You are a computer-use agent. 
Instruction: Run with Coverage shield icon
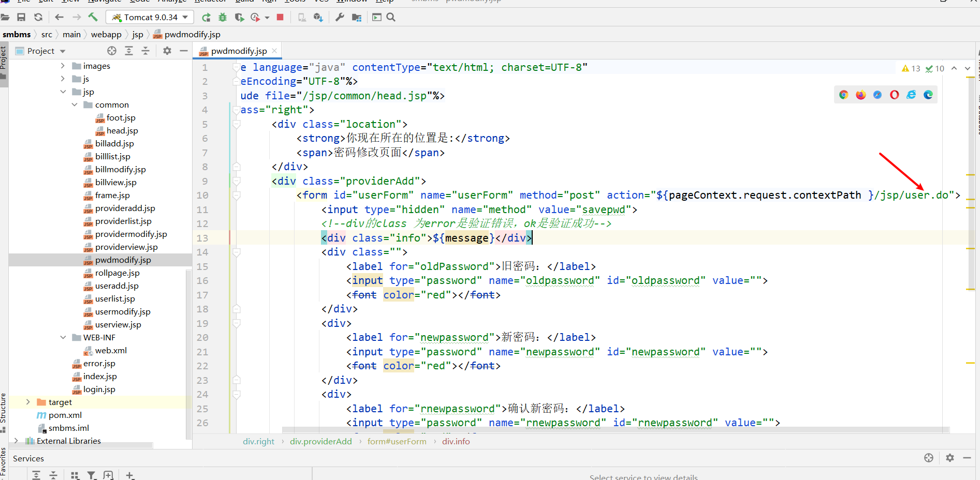(239, 17)
